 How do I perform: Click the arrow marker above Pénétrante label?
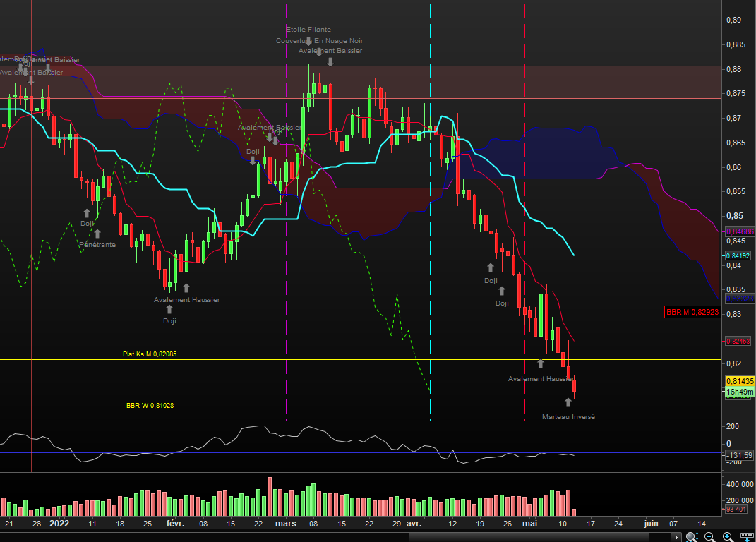[x=97, y=234]
